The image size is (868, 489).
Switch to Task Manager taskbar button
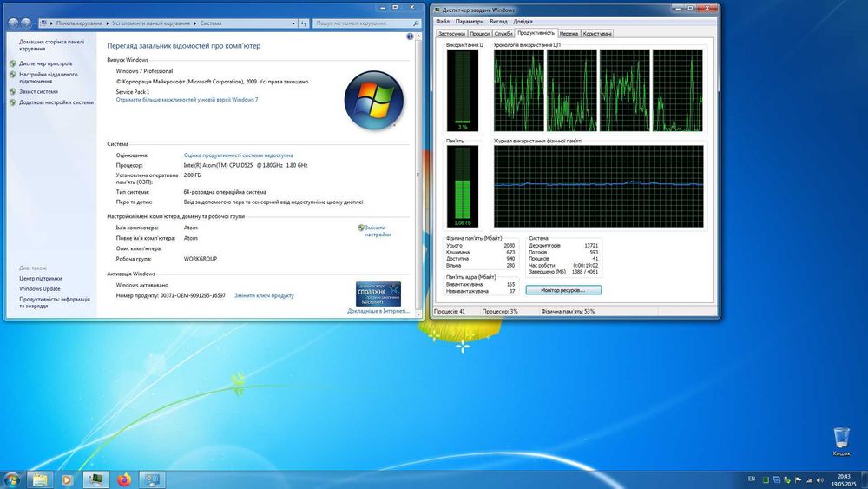click(x=95, y=479)
